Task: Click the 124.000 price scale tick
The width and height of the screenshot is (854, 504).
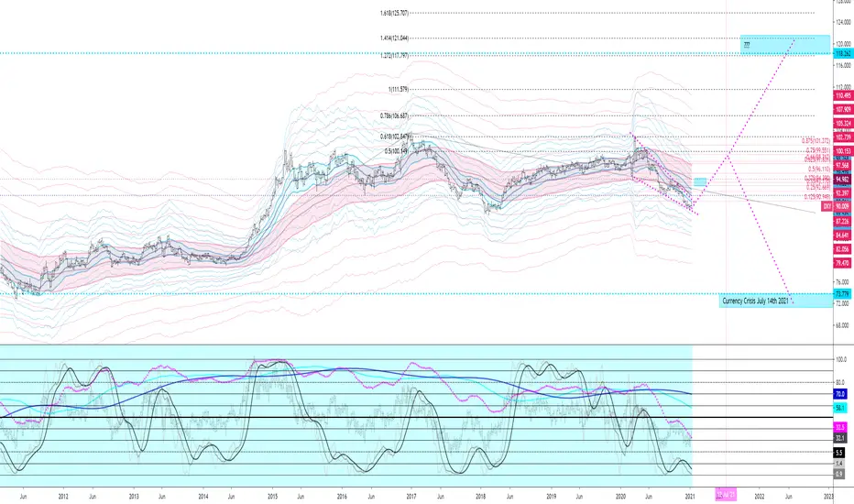Action: coord(843,22)
